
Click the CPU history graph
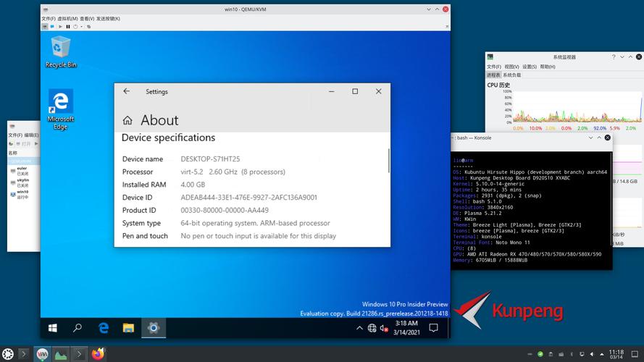[577, 106]
